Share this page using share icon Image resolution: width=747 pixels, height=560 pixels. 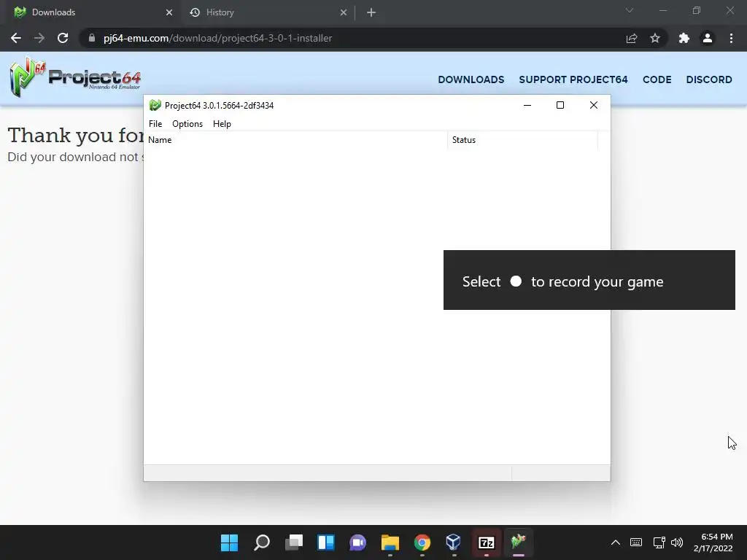click(x=632, y=38)
